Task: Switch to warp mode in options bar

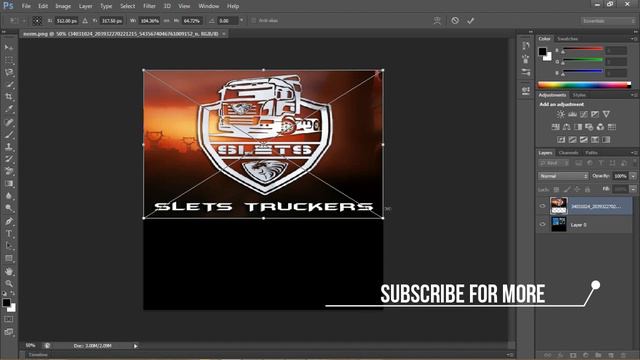Action: pyautogui.click(x=437, y=20)
